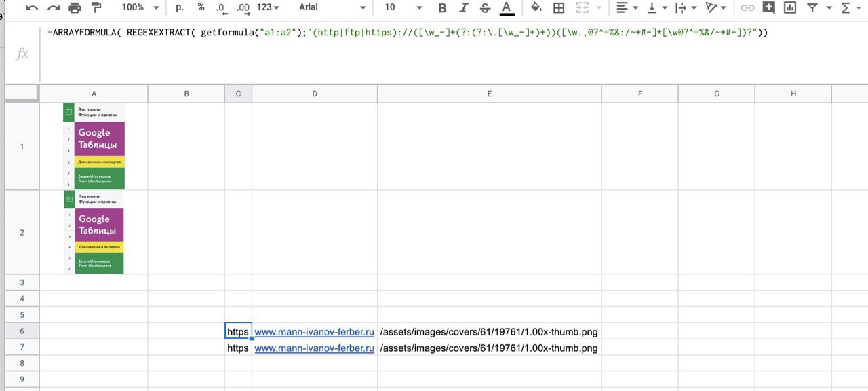Open the 123 number formats dropdown
This screenshot has width=868, height=391.
click(269, 7)
